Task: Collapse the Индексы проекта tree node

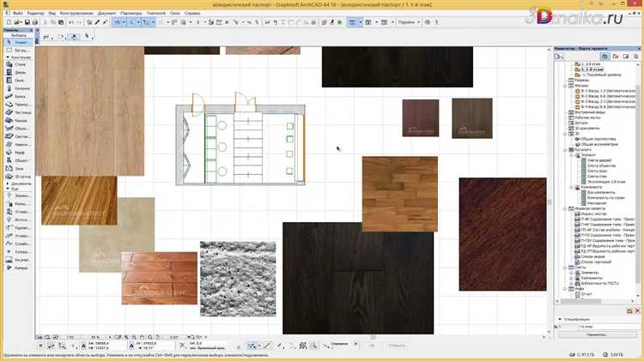Action: pyautogui.click(x=565, y=209)
